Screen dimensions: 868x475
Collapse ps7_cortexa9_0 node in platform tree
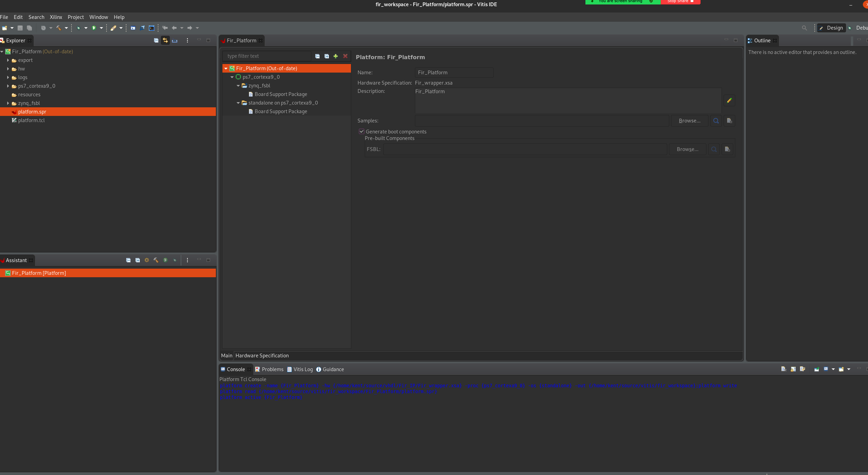click(x=232, y=77)
